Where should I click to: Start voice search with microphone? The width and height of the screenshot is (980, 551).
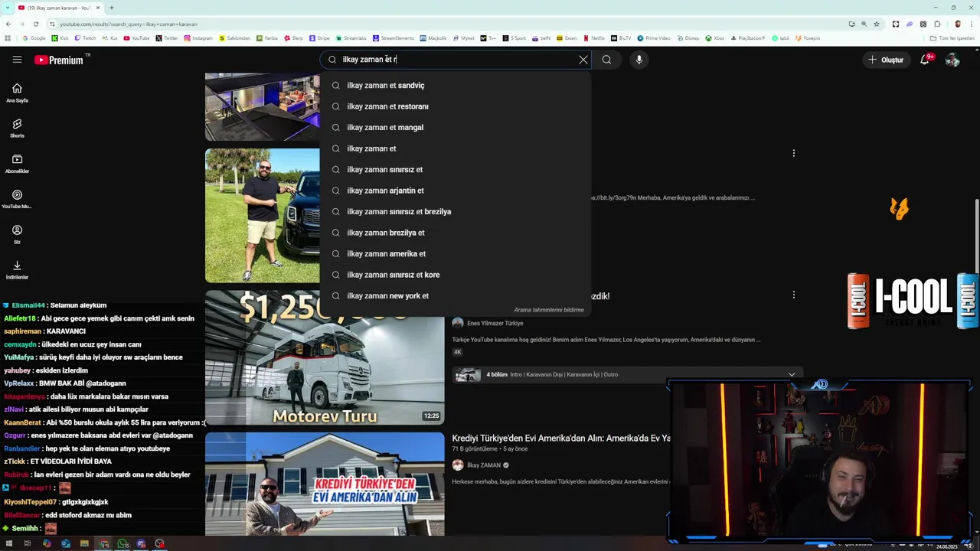click(x=639, y=60)
